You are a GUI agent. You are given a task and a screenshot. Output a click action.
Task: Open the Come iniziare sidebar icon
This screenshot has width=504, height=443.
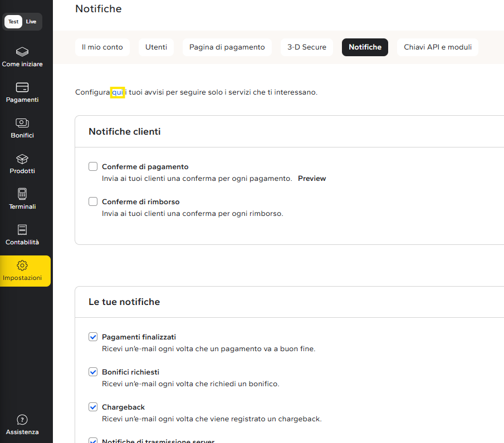(x=22, y=52)
